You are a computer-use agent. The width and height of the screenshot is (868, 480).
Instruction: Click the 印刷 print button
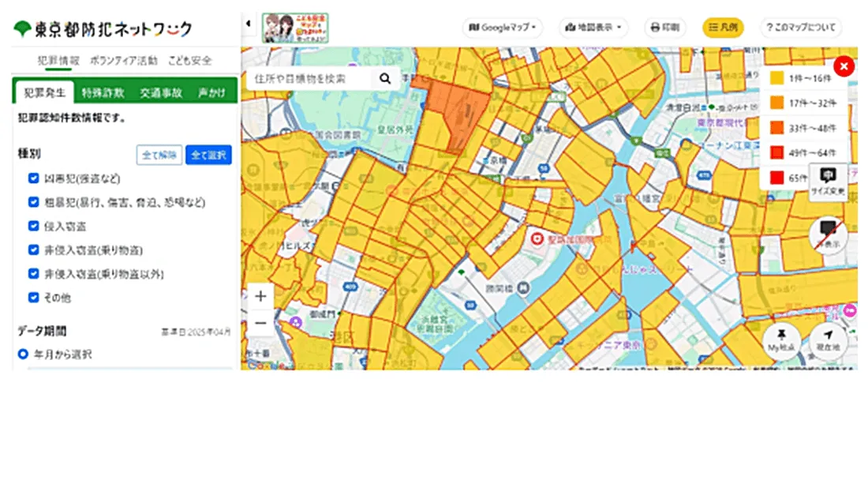(x=664, y=28)
